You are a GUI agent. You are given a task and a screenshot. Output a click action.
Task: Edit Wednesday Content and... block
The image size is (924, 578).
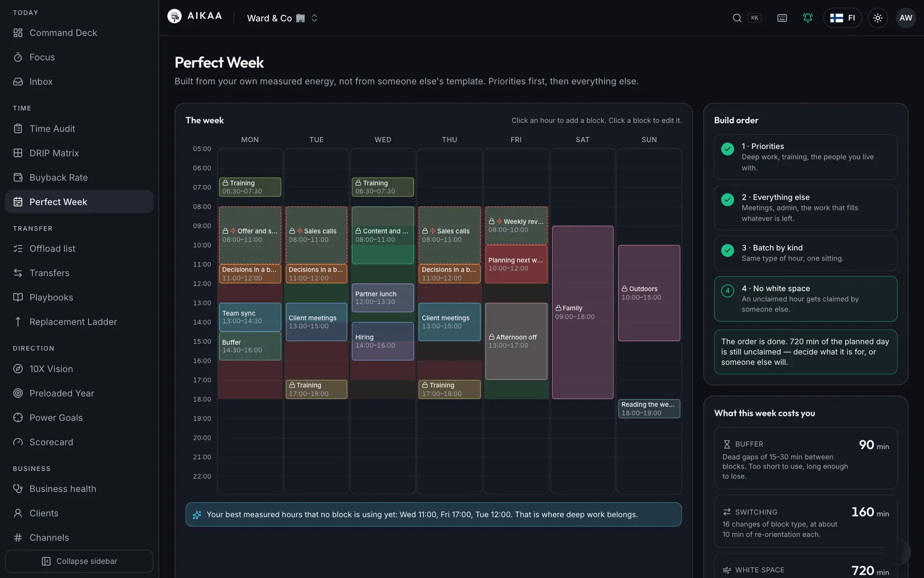(x=383, y=235)
